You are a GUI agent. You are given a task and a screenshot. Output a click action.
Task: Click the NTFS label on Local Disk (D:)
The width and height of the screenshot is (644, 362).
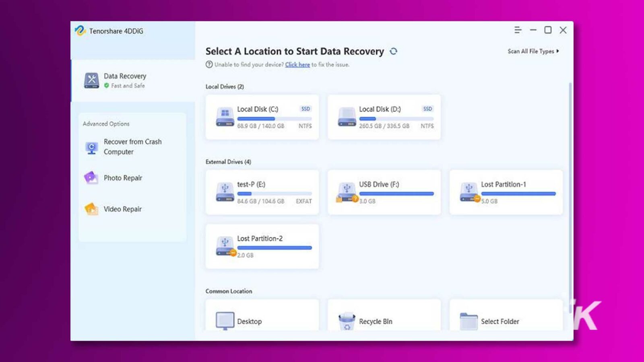point(427,126)
